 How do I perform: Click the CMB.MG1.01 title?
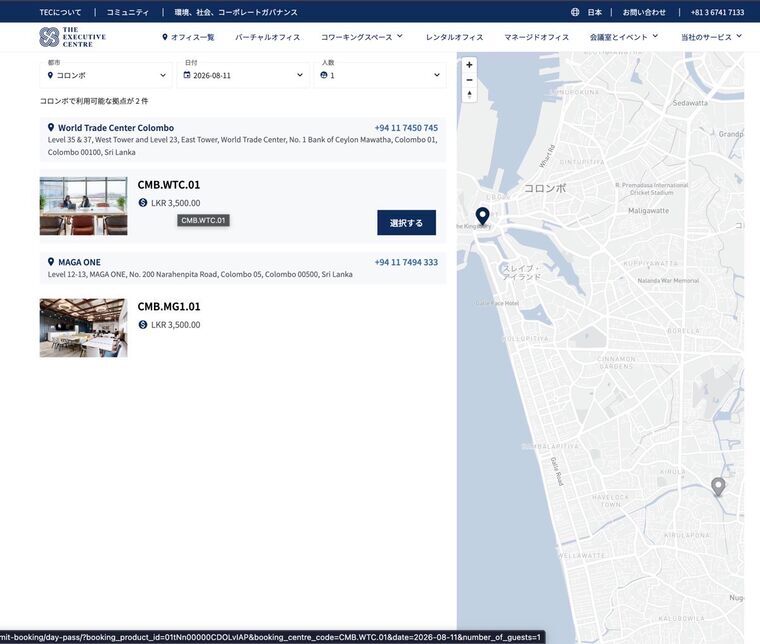point(169,306)
